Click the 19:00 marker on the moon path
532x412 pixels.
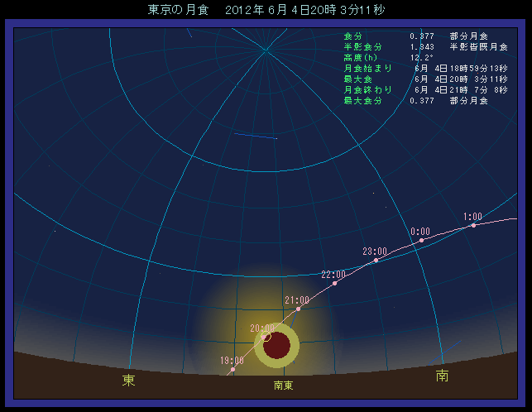click(233, 369)
